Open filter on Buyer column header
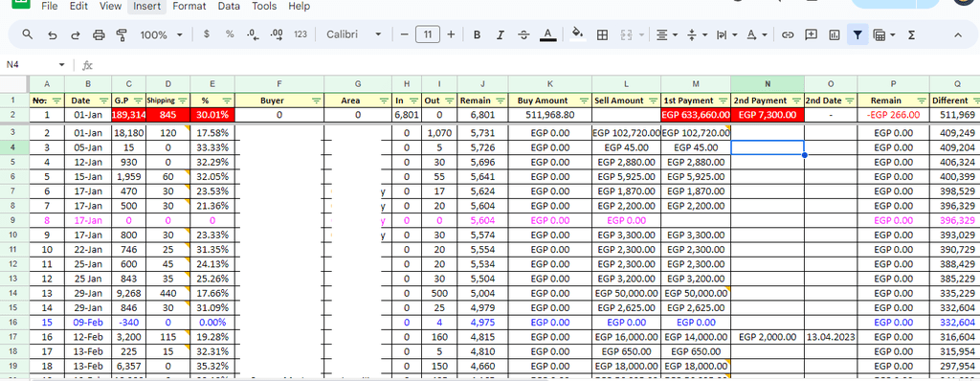980x381 pixels. pyautogui.click(x=316, y=101)
